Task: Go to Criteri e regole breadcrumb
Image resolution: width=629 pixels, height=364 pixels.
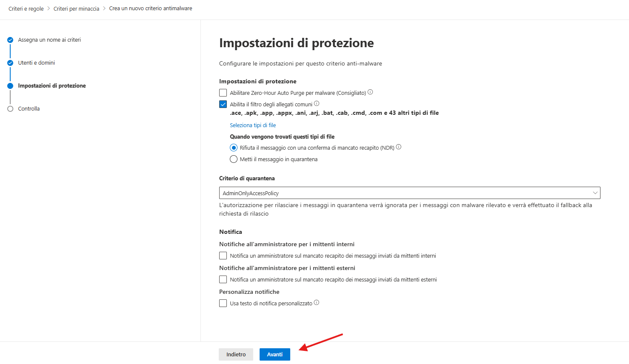Action: point(26,9)
